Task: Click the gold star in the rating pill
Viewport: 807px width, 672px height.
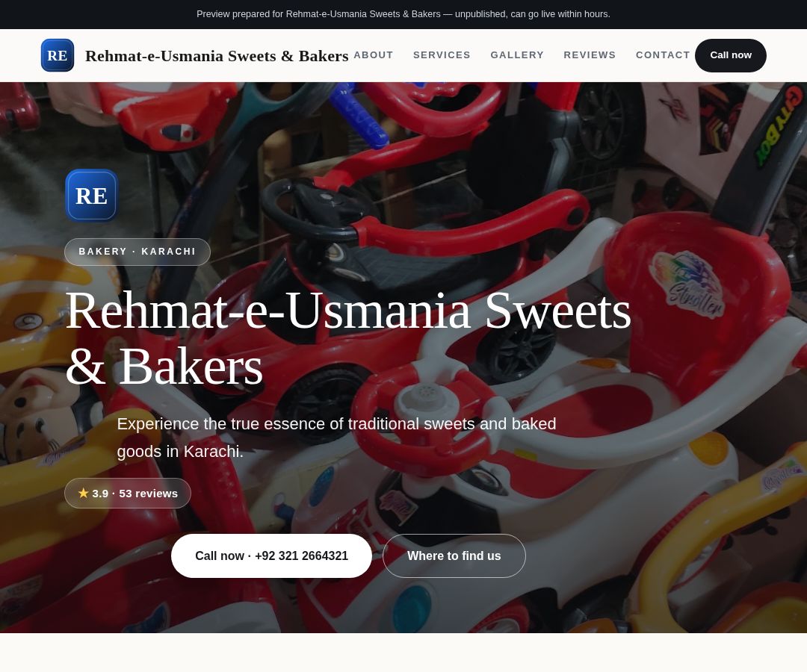Action: click(x=84, y=493)
